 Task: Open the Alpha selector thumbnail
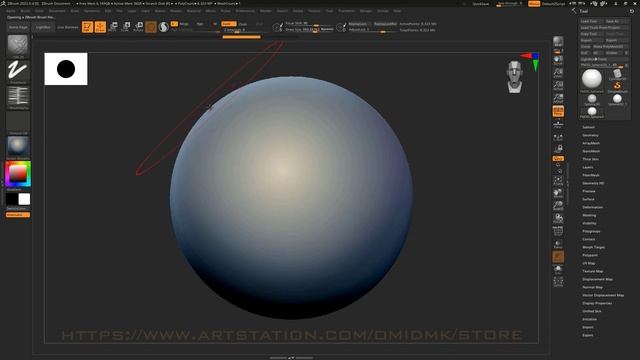18,97
